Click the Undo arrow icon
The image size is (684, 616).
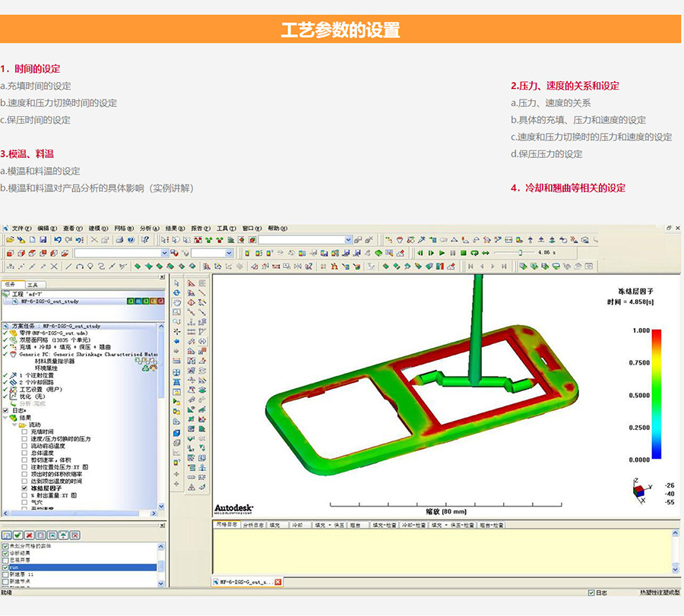click(x=58, y=240)
